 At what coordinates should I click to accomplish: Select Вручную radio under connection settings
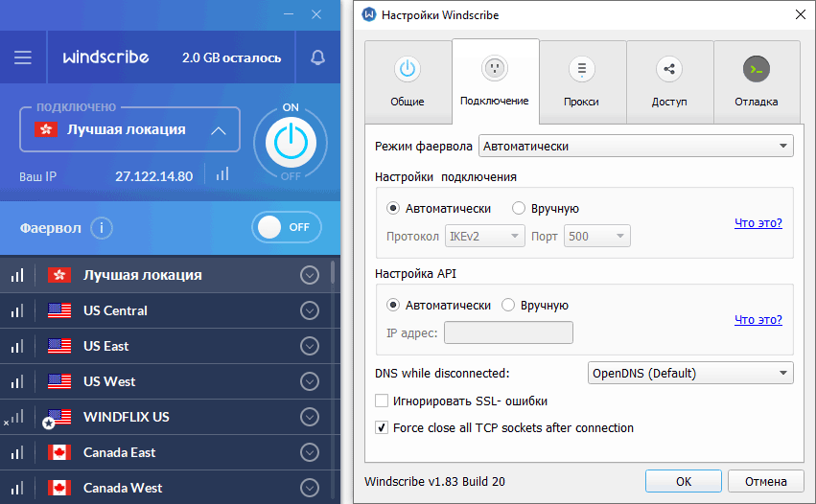click(x=519, y=209)
